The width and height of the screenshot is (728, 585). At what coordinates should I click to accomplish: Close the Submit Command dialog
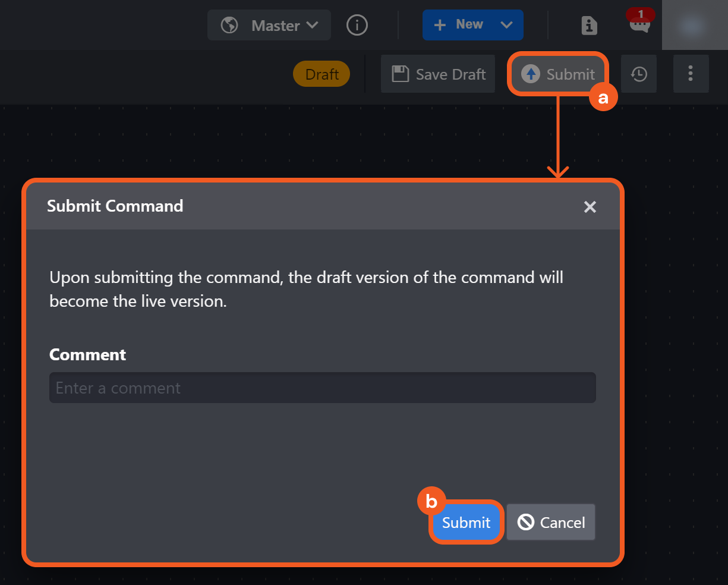[590, 207]
